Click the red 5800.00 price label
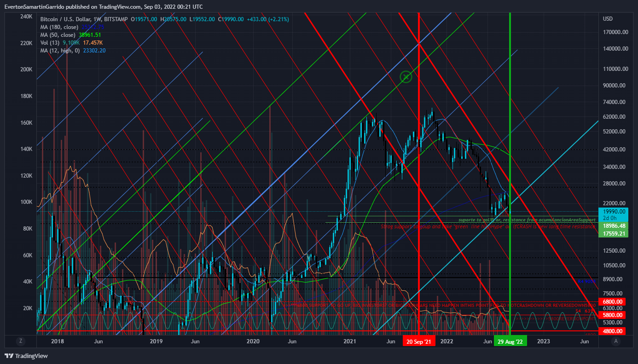 (x=613, y=315)
